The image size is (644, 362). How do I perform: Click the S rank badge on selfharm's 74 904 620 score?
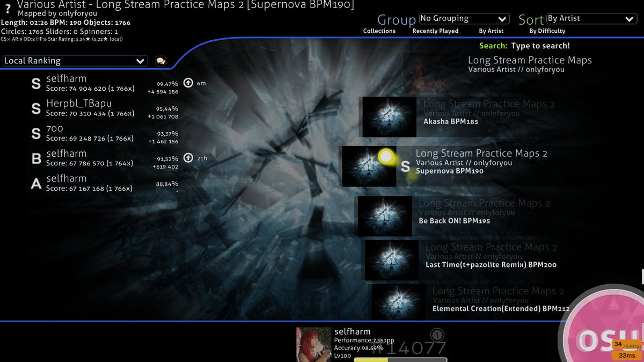click(x=36, y=84)
